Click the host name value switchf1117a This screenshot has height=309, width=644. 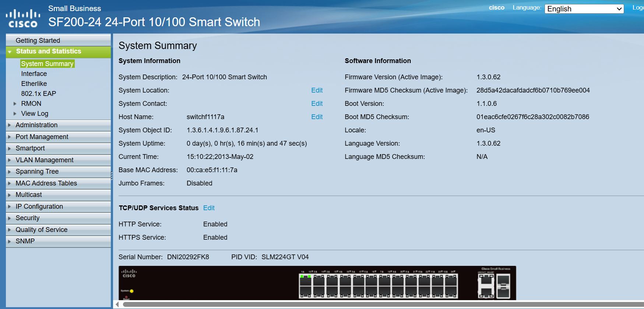[x=205, y=117]
